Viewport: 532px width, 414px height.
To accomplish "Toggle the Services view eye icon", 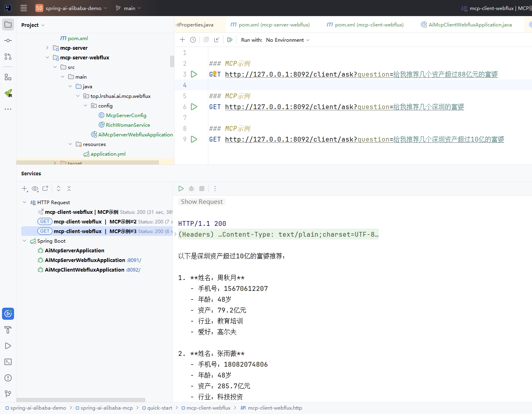I will pos(35,189).
